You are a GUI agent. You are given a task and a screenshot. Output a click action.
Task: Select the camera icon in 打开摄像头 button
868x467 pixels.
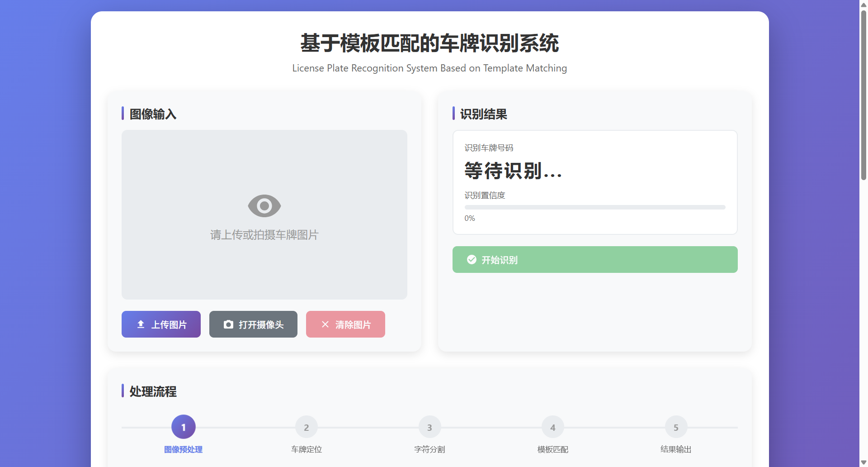point(228,324)
